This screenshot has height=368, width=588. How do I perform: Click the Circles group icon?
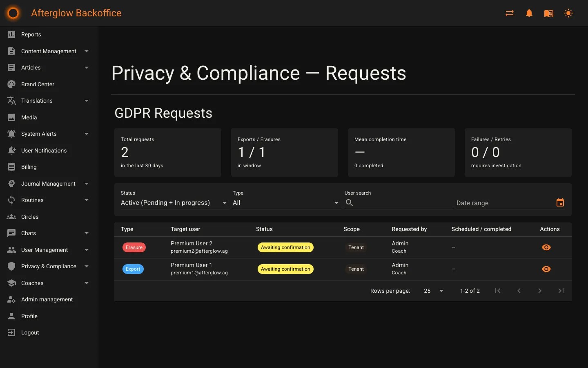click(x=11, y=217)
